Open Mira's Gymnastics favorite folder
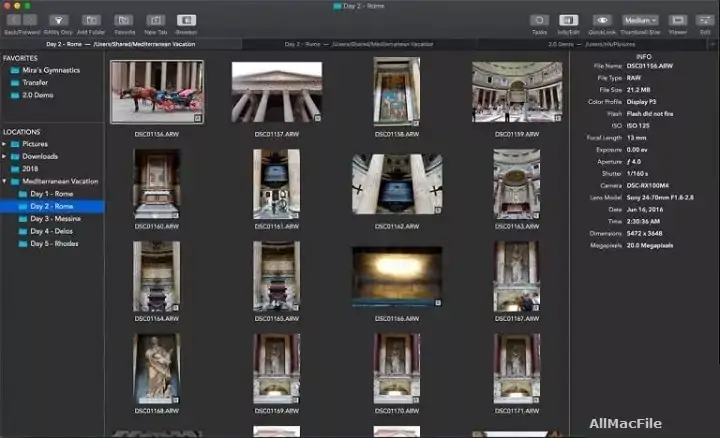720x438 pixels. coord(51,70)
